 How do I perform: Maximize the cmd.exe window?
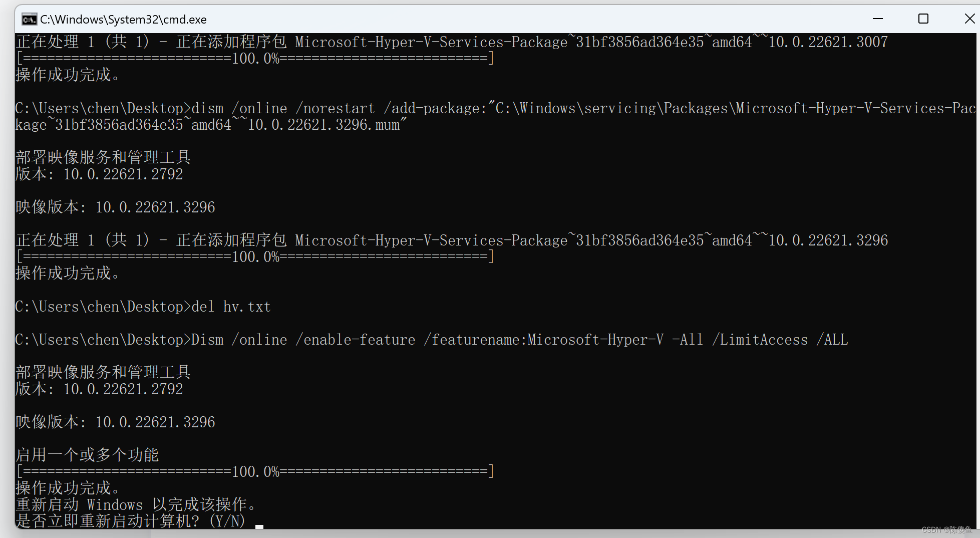[923, 19]
